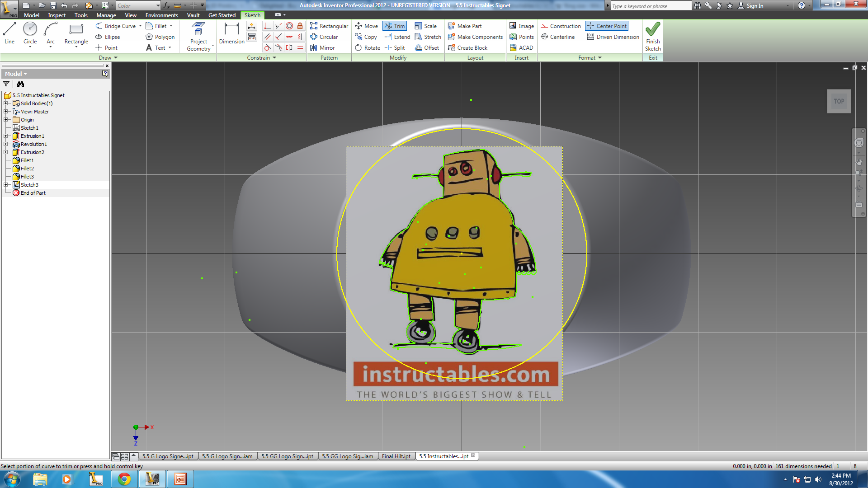Click the TOP ViewCube face
This screenshot has height=488, width=868.
[x=839, y=101]
